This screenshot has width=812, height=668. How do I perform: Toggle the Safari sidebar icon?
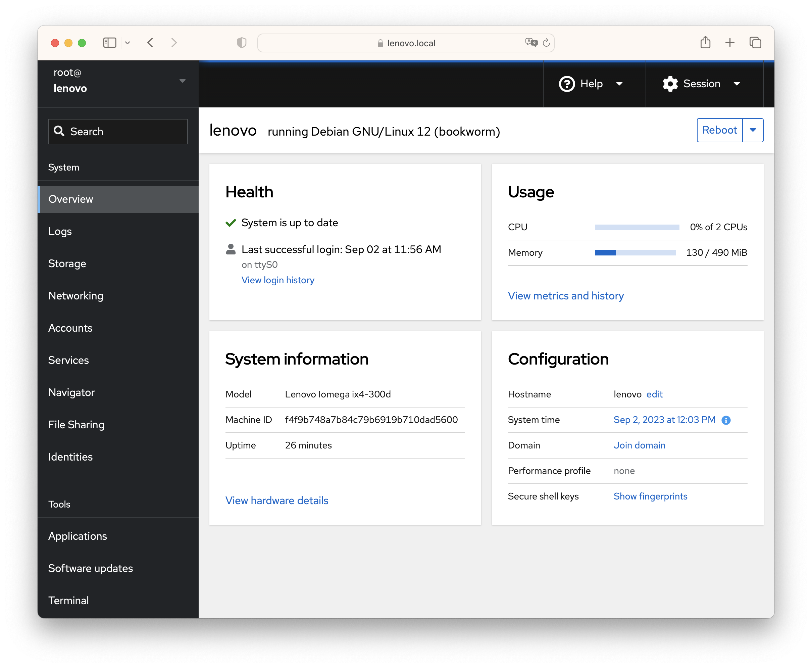(x=110, y=42)
